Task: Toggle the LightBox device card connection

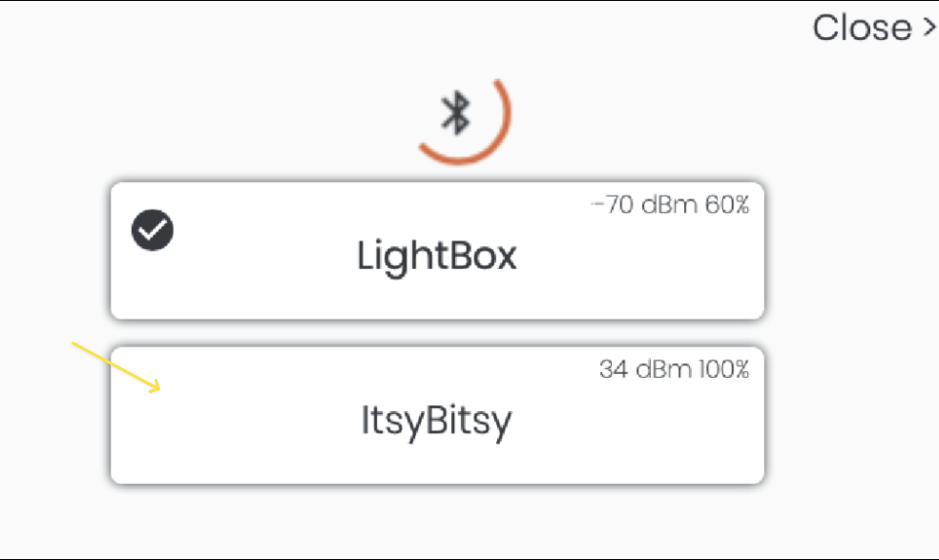Action: coord(437,250)
